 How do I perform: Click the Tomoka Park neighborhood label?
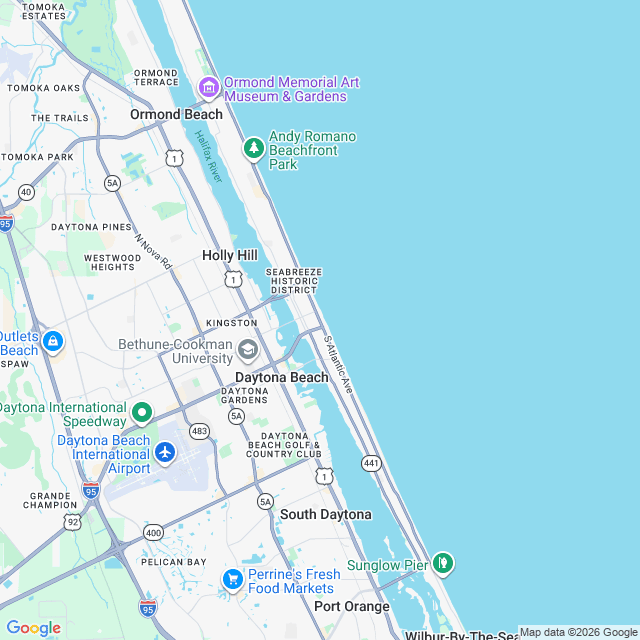click(37, 157)
